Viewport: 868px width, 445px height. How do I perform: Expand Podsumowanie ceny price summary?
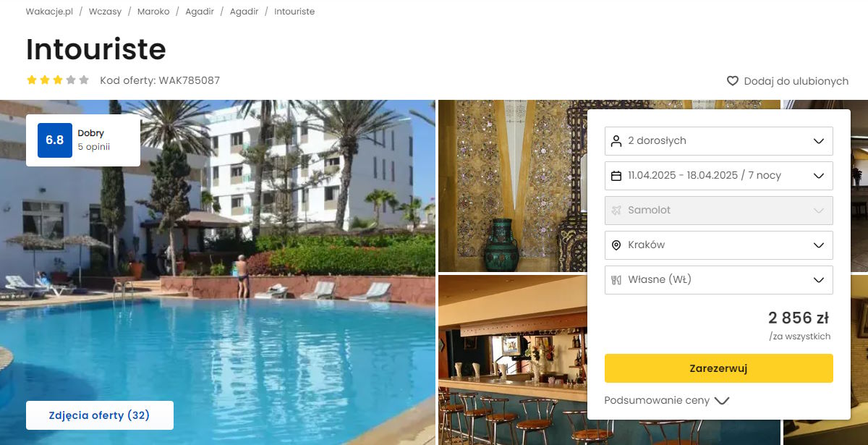(667, 400)
